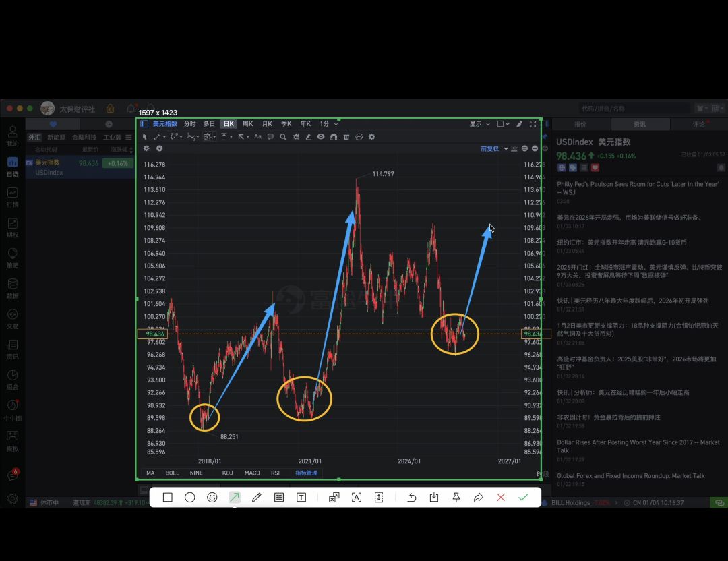Toggle the magnet snap mode
This screenshot has width=728, height=561.
pyautogui.click(x=334, y=137)
